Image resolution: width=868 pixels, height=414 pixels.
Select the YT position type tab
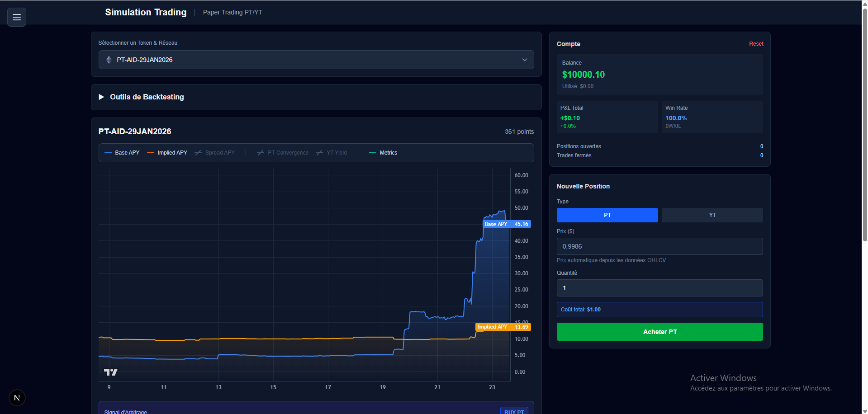pos(711,215)
